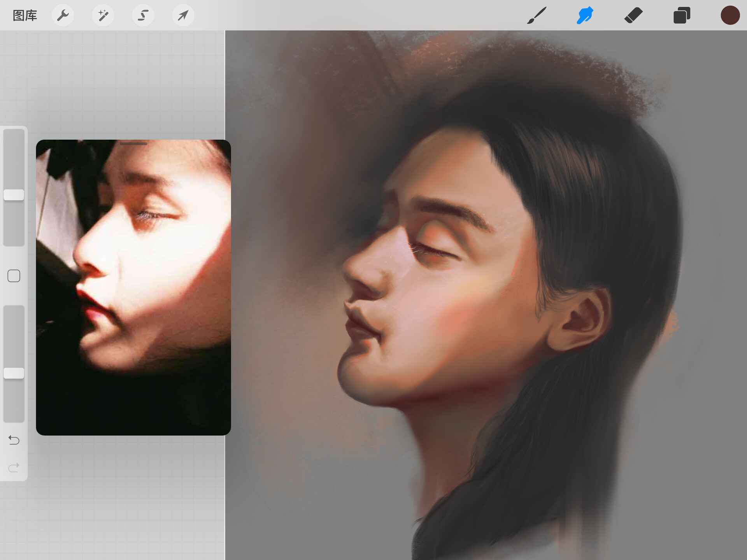This screenshot has height=560, width=747.
Task: Tap the Redo arrow
Action: coord(14,467)
